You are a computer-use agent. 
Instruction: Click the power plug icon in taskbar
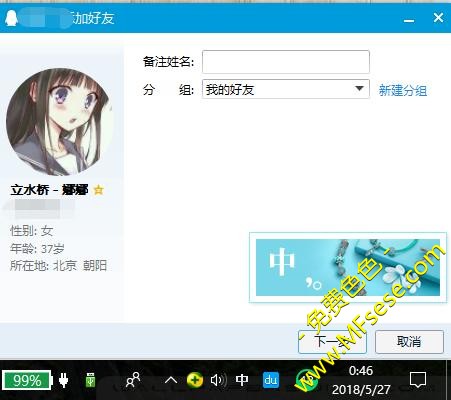click(x=63, y=380)
